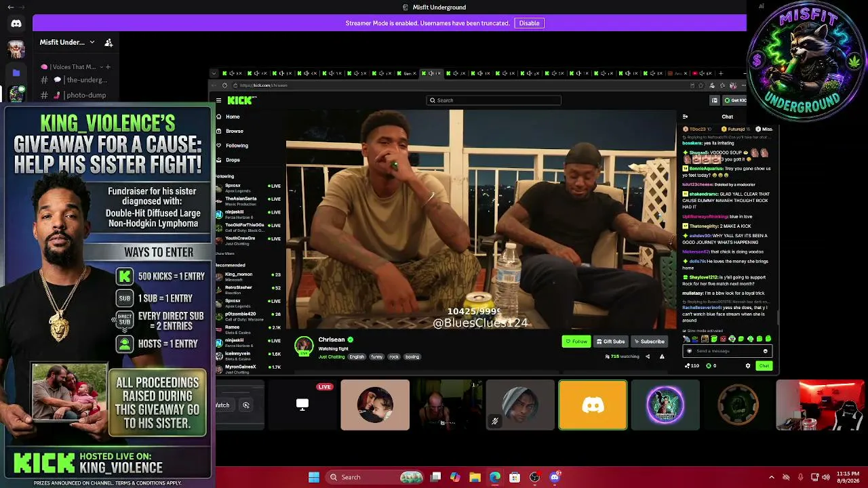
Task: Select the couple photo avatar participant tile
Action: pyautogui.click(x=375, y=405)
